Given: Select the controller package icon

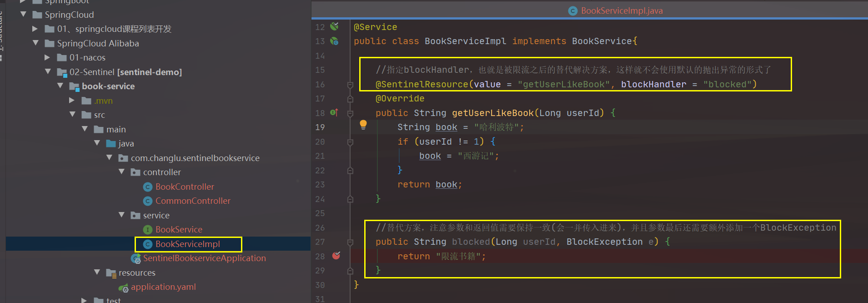Looking at the screenshot, I should point(135,172).
